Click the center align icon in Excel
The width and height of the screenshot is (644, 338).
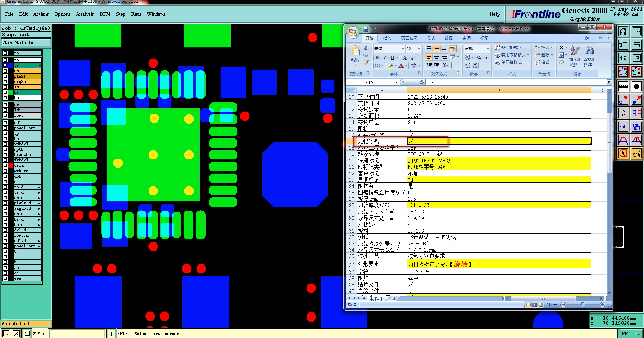436,57
